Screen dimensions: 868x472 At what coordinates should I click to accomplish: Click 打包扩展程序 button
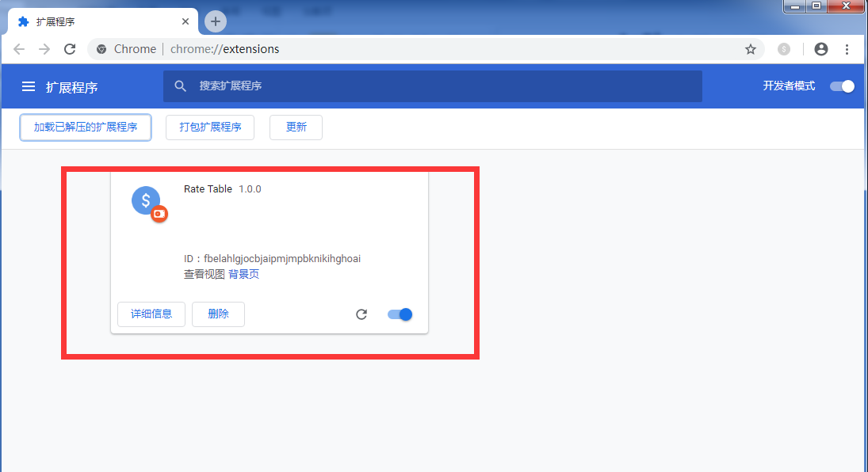click(x=210, y=128)
